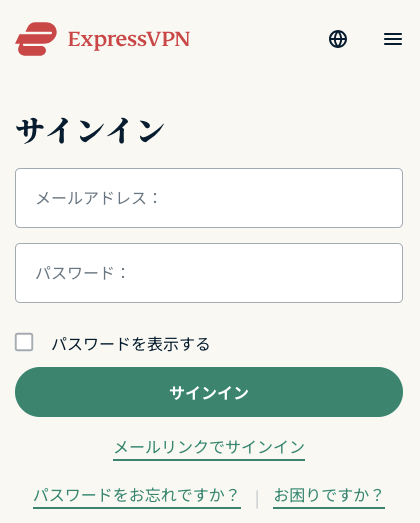Submit login with サインイン pill button

(209, 392)
